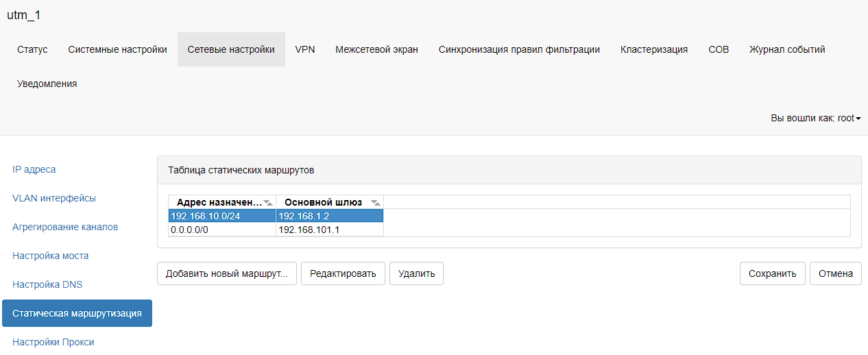This screenshot has height=355, width=868.
Task: Click the Отмена button
Action: (835, 273)
